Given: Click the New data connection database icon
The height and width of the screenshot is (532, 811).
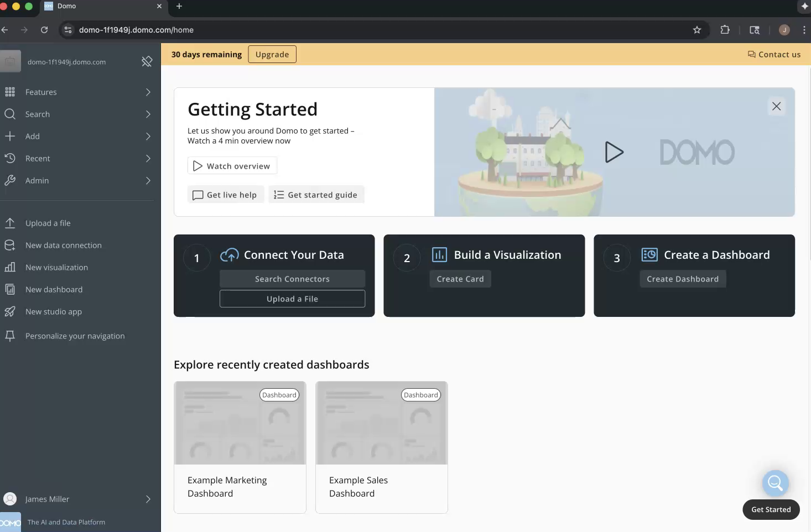Looking at the screenshot, I should [10, 245].
